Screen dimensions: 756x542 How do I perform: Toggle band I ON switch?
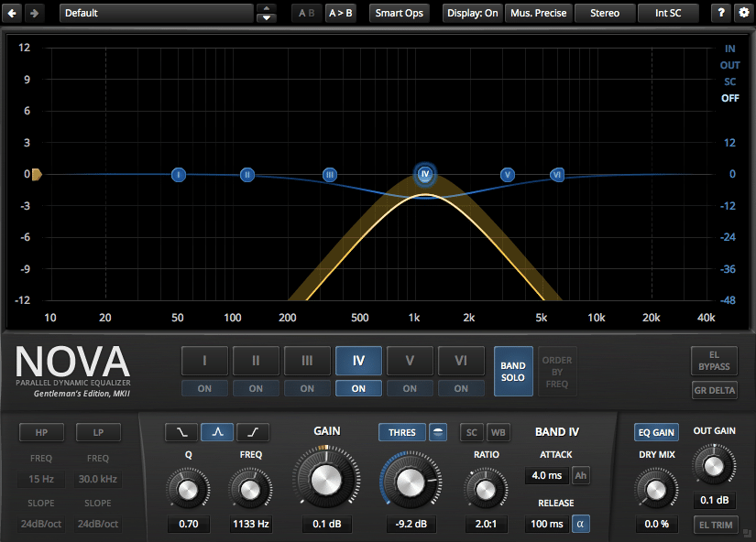[x=204, y=388]
